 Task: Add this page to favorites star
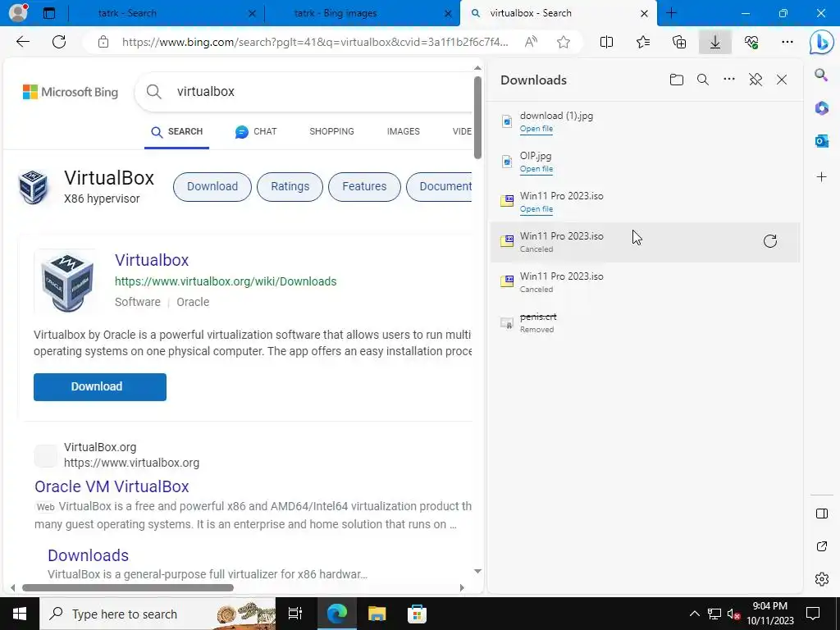click(563, 42)
